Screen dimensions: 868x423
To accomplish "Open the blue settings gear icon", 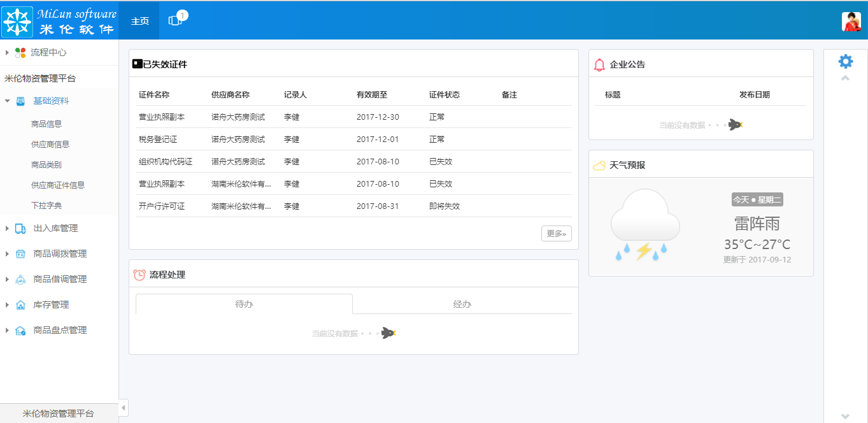I will pyautogui.click(x=845, y=61).
